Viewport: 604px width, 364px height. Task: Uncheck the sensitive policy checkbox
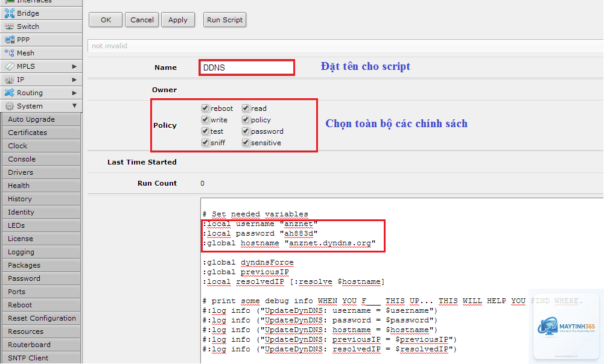246,142
